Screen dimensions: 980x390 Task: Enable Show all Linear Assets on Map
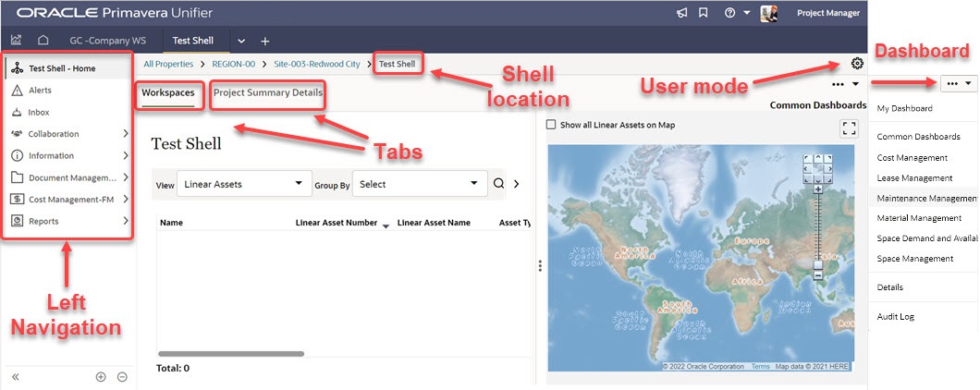click(x=551, y=125)
